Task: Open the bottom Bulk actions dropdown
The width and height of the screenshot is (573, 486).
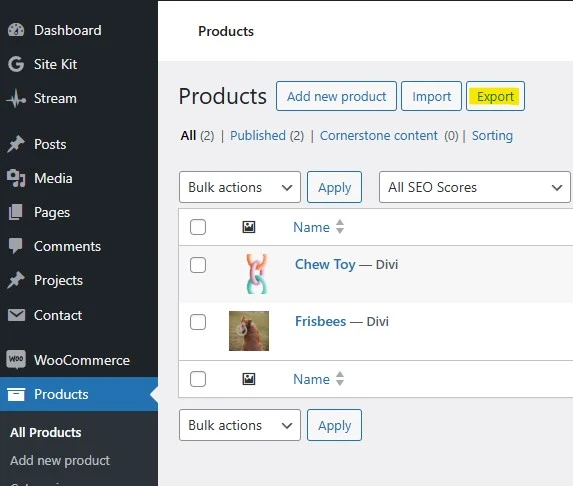Action: (240, 425)
